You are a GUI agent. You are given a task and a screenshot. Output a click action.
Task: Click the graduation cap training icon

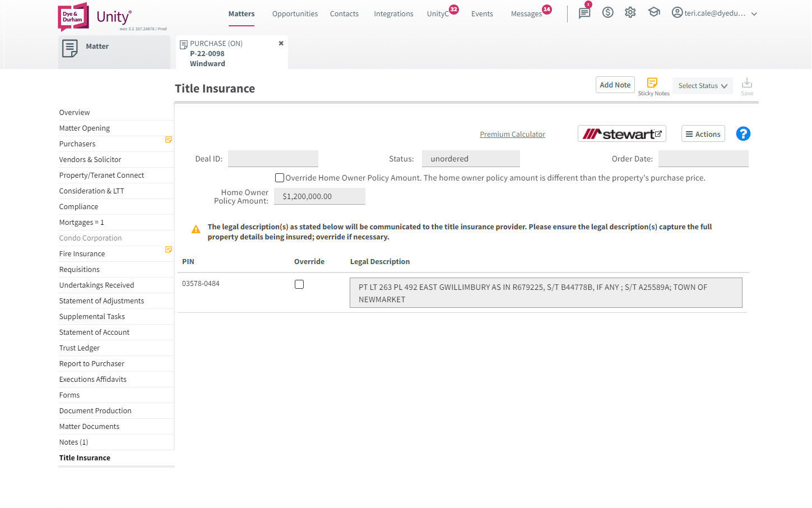point(654,12)
